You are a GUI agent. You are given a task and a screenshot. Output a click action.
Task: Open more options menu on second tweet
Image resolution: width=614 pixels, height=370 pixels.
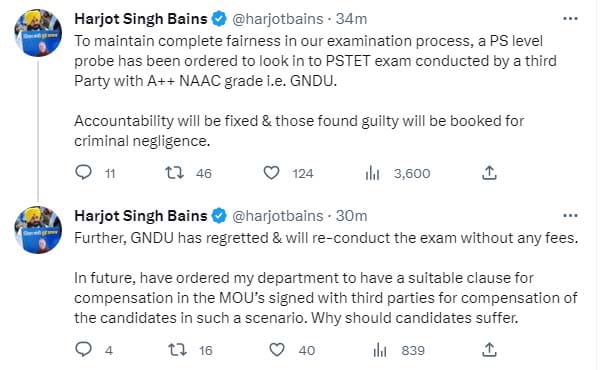point(570,216)
